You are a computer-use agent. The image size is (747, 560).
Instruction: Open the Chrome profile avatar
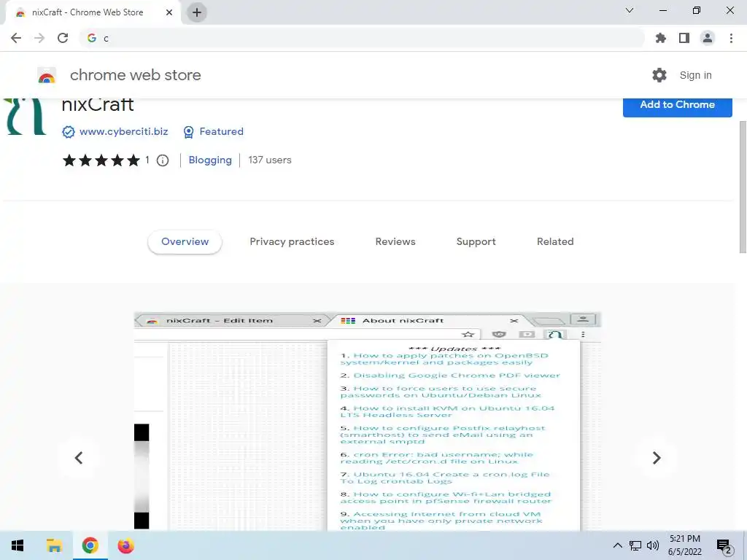tap(708, 38)
